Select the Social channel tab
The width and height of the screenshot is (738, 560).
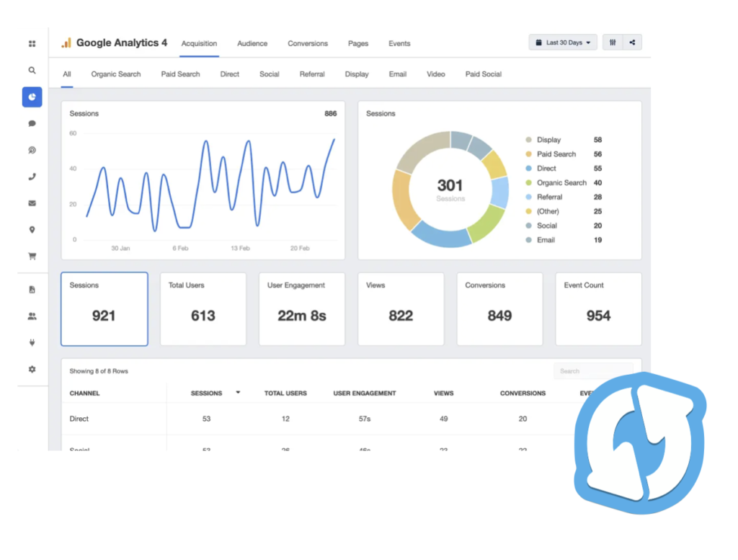[270, 74]
